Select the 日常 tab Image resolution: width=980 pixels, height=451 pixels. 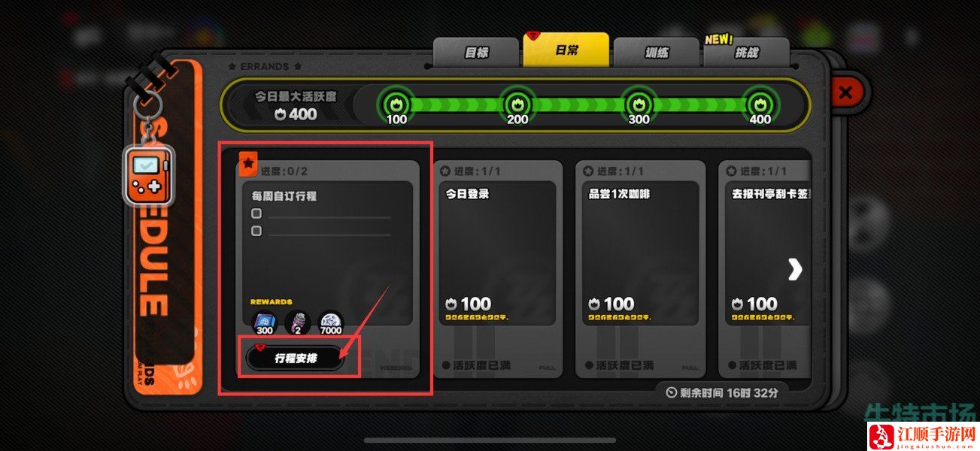(x=566, y=50)
